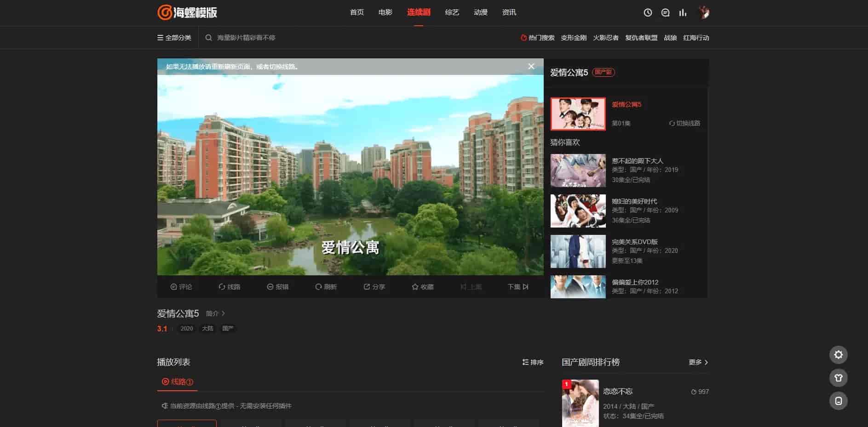Click 切换线路 in the sidebar
The height and width of the screenshot is (427, 868).
click(684, 123)
